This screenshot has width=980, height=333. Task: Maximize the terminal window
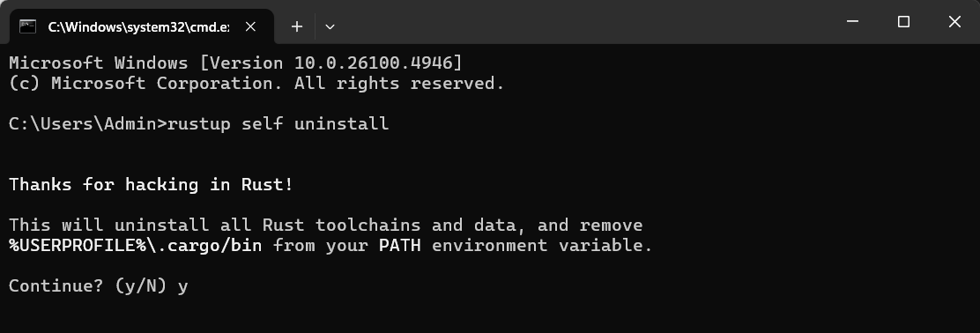point(903,22)
